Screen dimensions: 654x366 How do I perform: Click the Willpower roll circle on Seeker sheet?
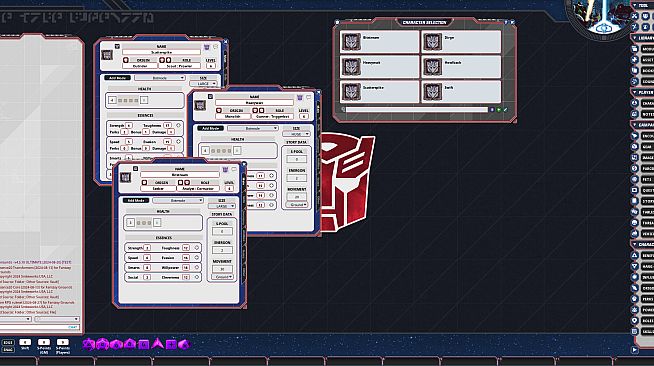point(197,267)
